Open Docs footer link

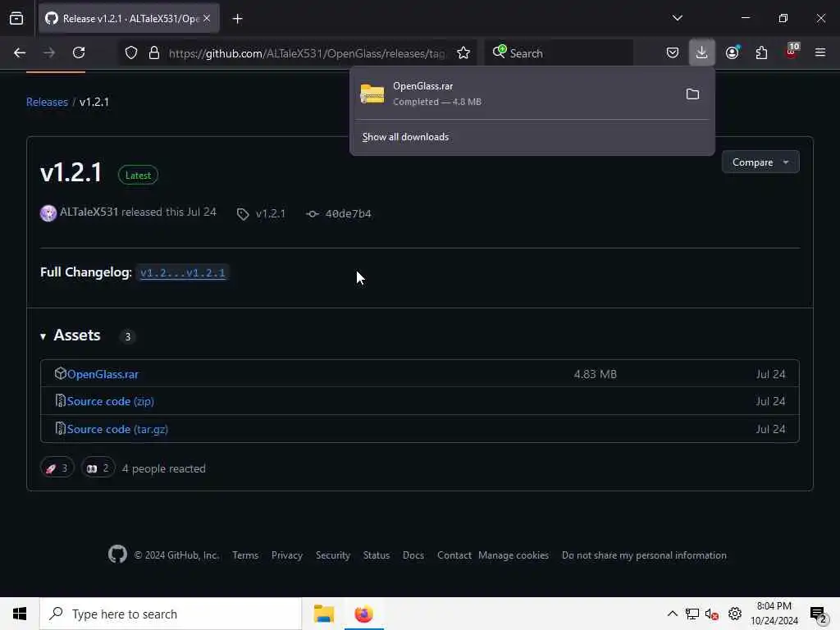point(413,555)
